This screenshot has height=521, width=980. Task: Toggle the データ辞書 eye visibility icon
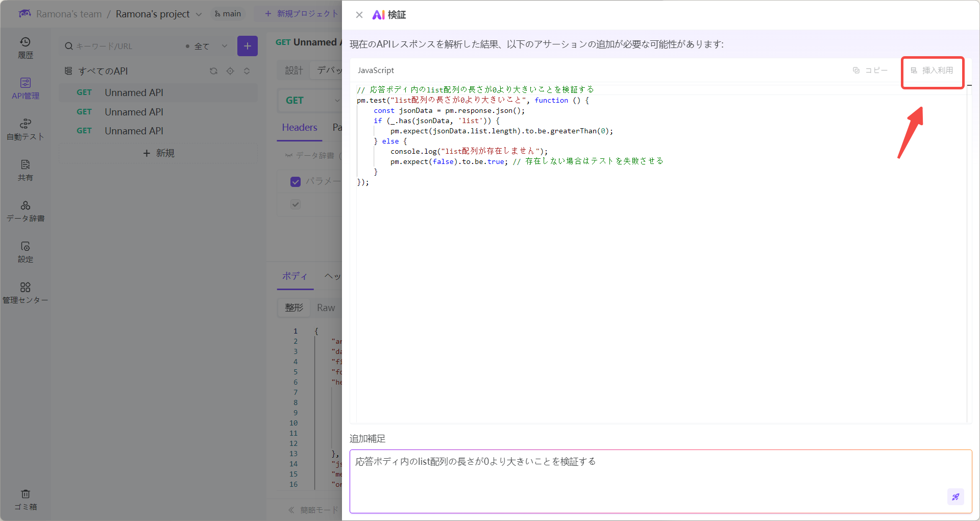pyautogui.click(x=289, y=156)
